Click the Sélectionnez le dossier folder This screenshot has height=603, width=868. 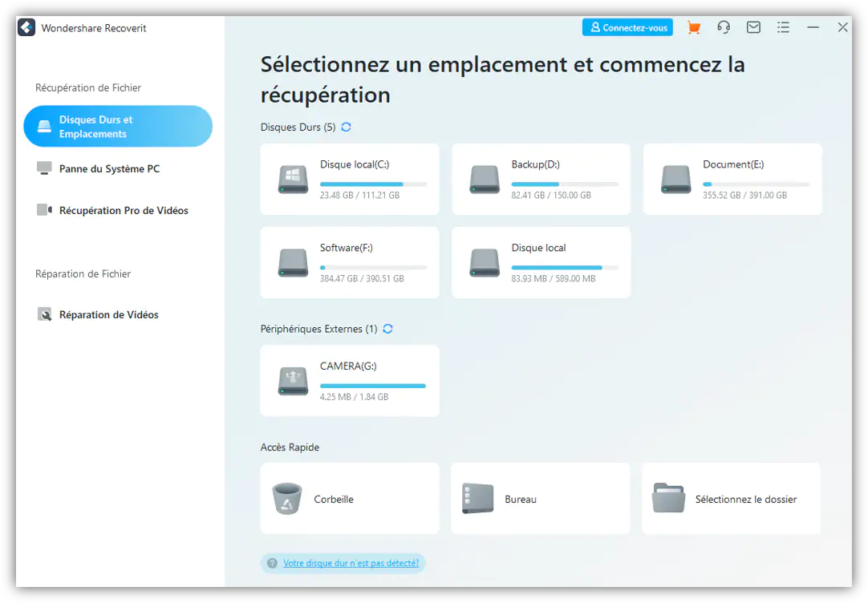point(731,499)
